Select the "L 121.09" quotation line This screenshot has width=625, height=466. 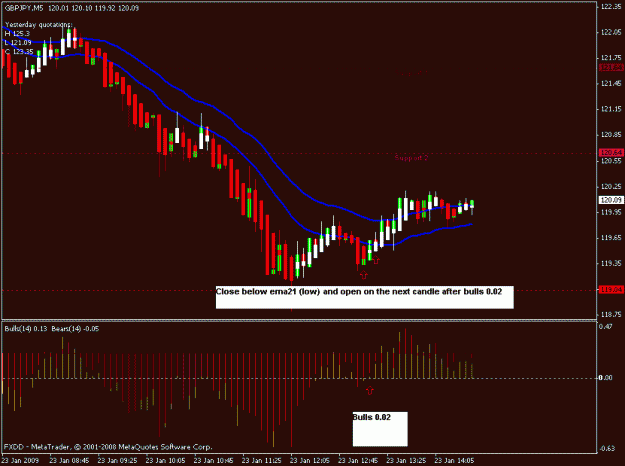coord(18,43)
